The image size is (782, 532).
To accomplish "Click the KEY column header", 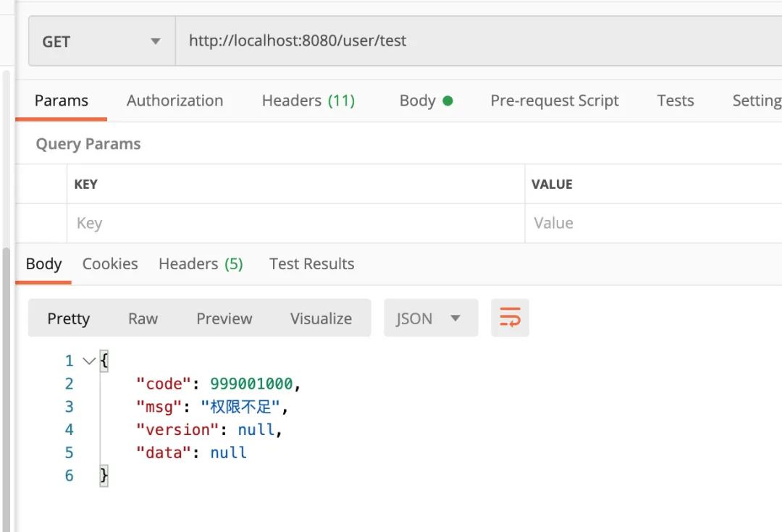I will point(85,184).
